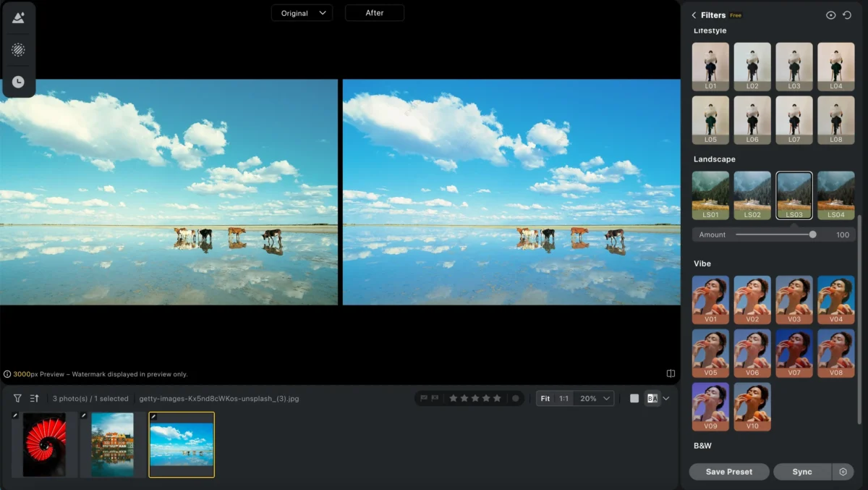This screenshot has height=490, width=868.
Task: Switch to the single image view square
Action: click(x=634, y=398)
